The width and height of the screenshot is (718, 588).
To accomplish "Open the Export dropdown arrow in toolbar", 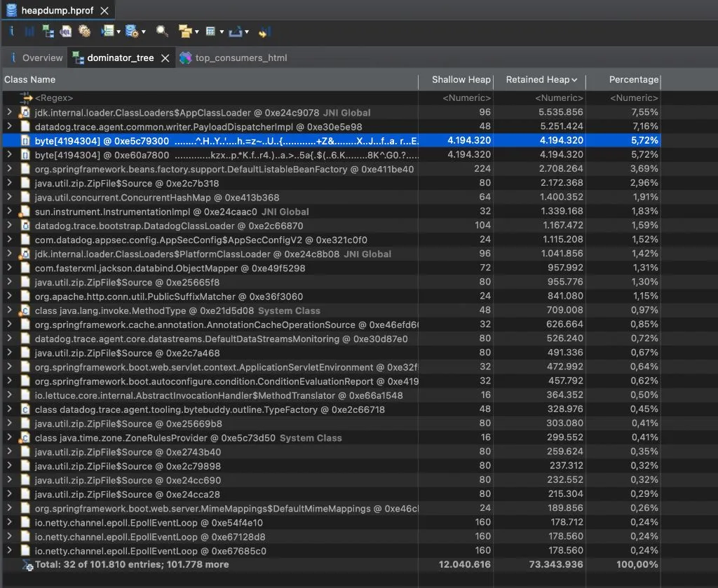I will point(247,32).
